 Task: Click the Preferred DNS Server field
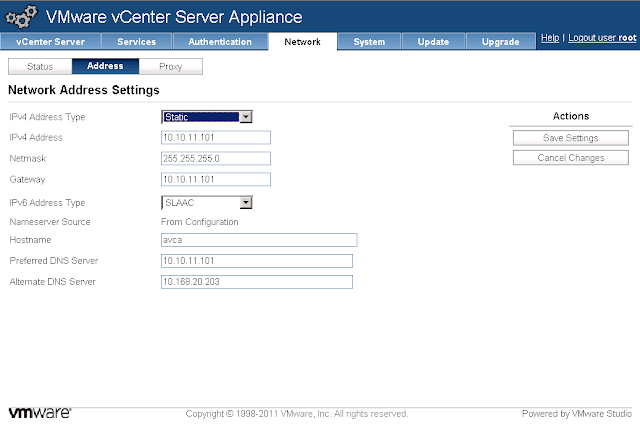(x=257, y=261)
